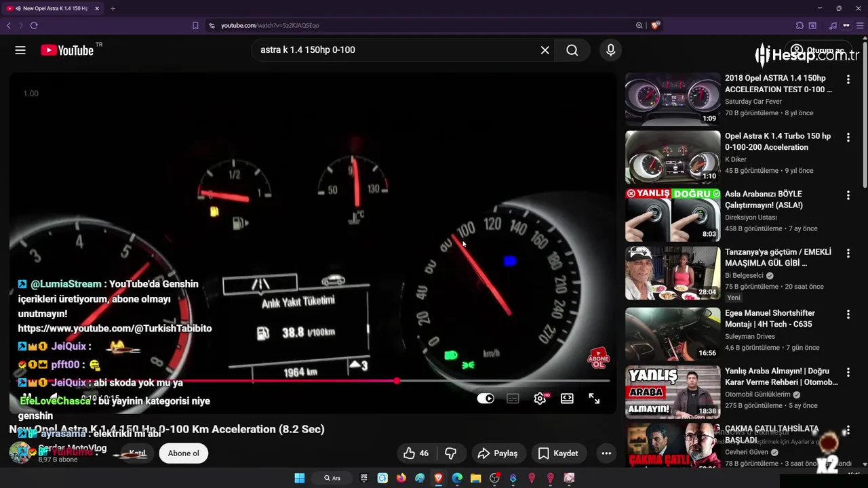Open options for the Egea Manuel Shortshifter video
The height and width of the screenshot is (488, 868).
848,314
